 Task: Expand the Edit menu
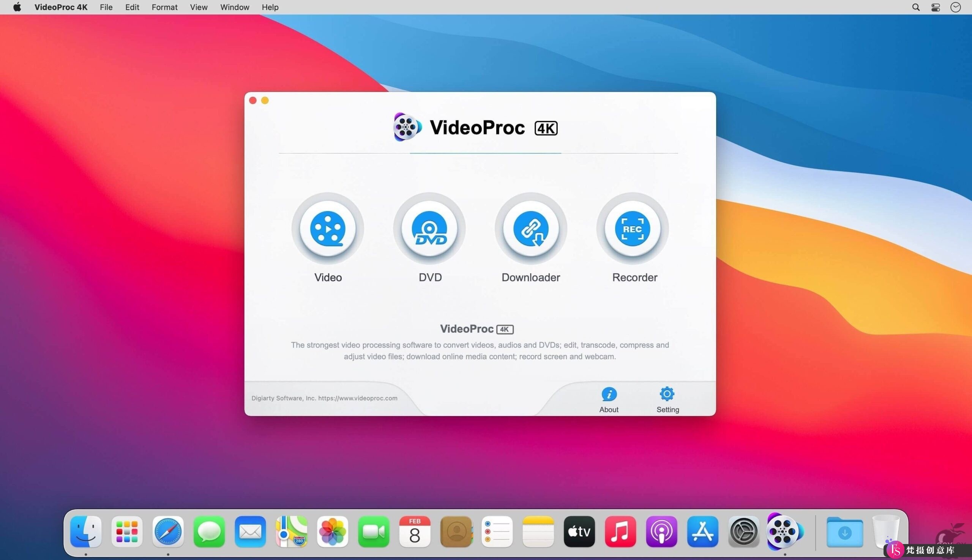131,7
